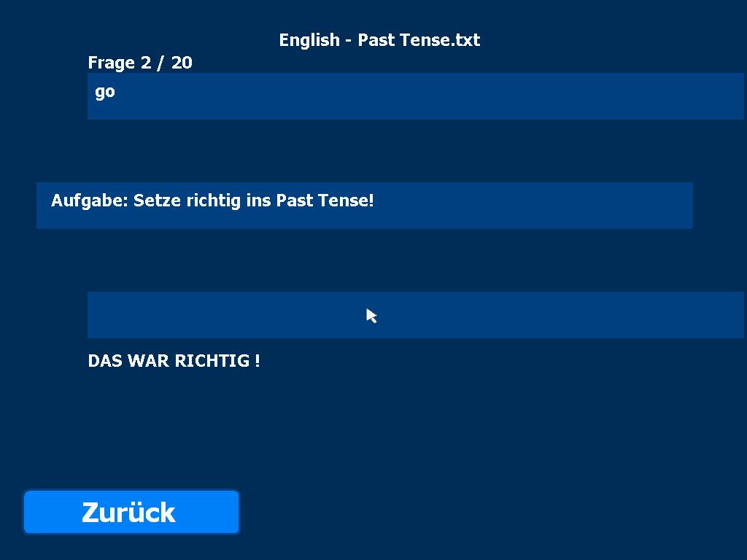Click the word "Setze" in the task description
Screen dimensions: 747x560
click(x=157, y=201)
